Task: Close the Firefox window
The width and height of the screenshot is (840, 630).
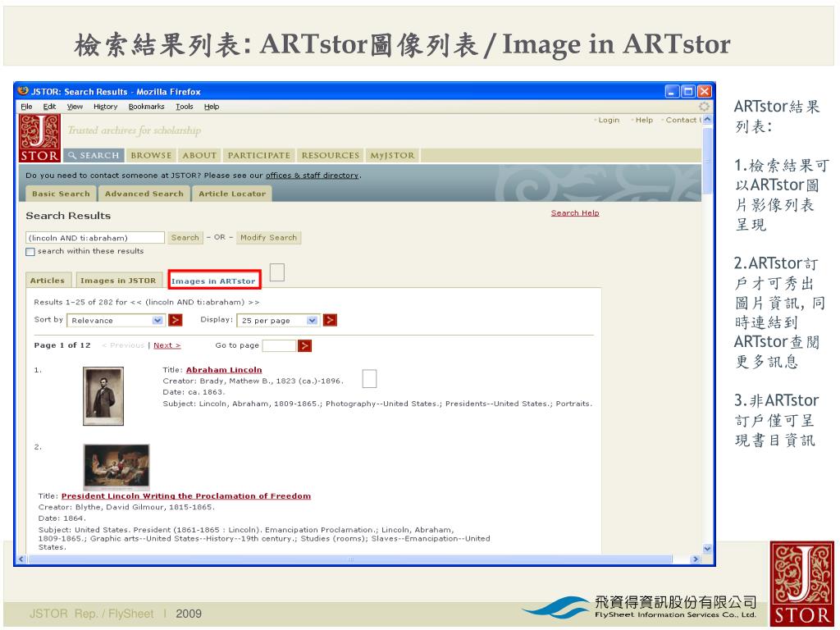Action: click(705, 91)
